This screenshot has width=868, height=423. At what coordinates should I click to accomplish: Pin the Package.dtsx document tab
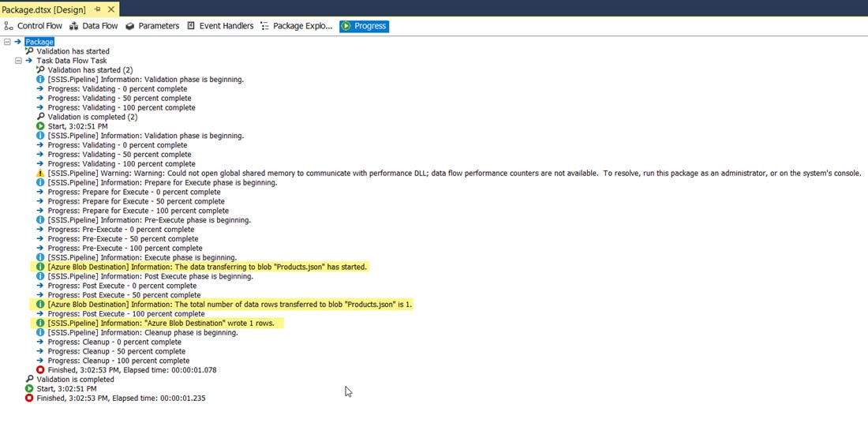click(x=97, y=9)
